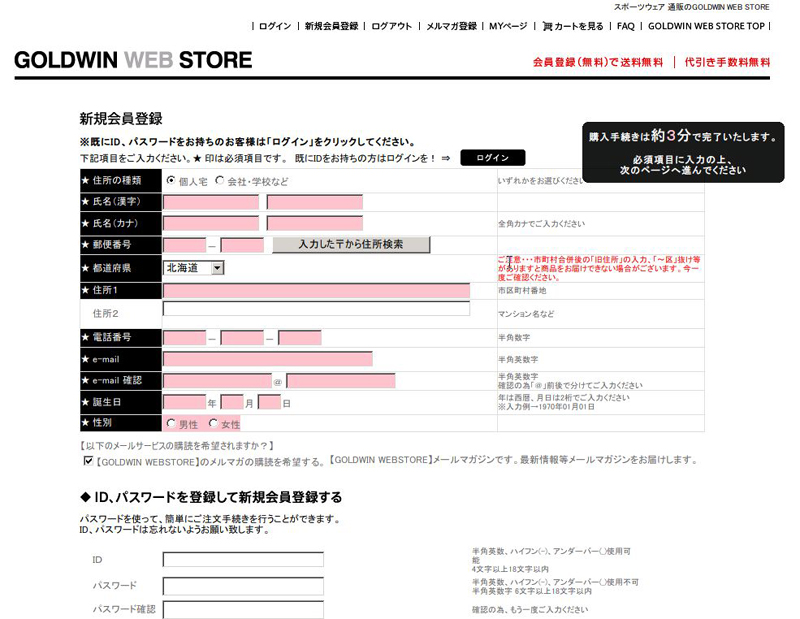Focus the 住所1 address input field
Image resolution: width=800 pixels, height=619 pixels.
(x=316, y=291)
